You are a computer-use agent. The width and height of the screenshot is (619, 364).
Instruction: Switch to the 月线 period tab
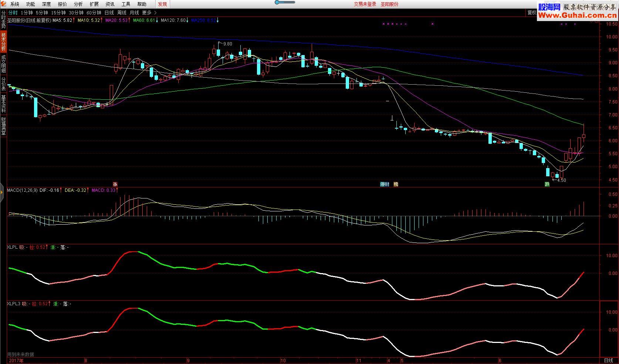[x=134, y=13]
